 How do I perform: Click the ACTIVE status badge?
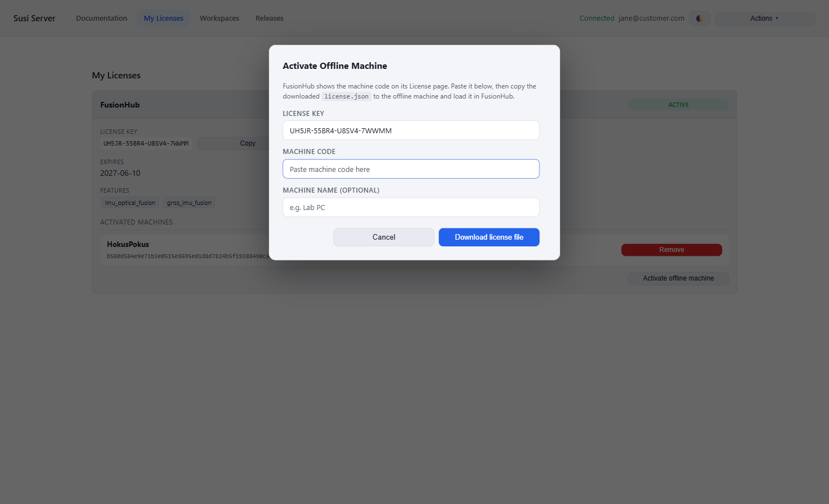tap(678, 105)
